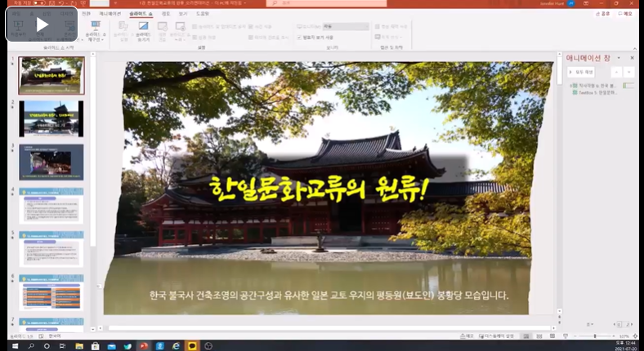Select slide 1 thumbnail
Viewport: 644px width, 351px height.
[51, 75]
